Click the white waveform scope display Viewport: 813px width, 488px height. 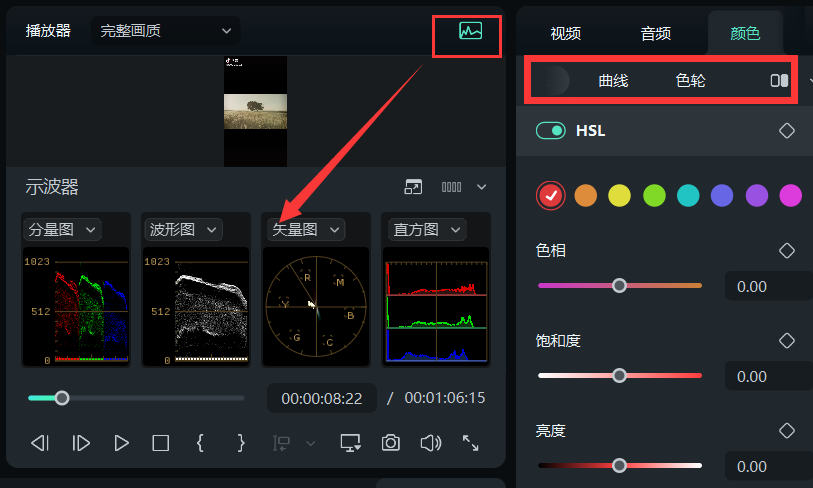(x=196, y=307)
